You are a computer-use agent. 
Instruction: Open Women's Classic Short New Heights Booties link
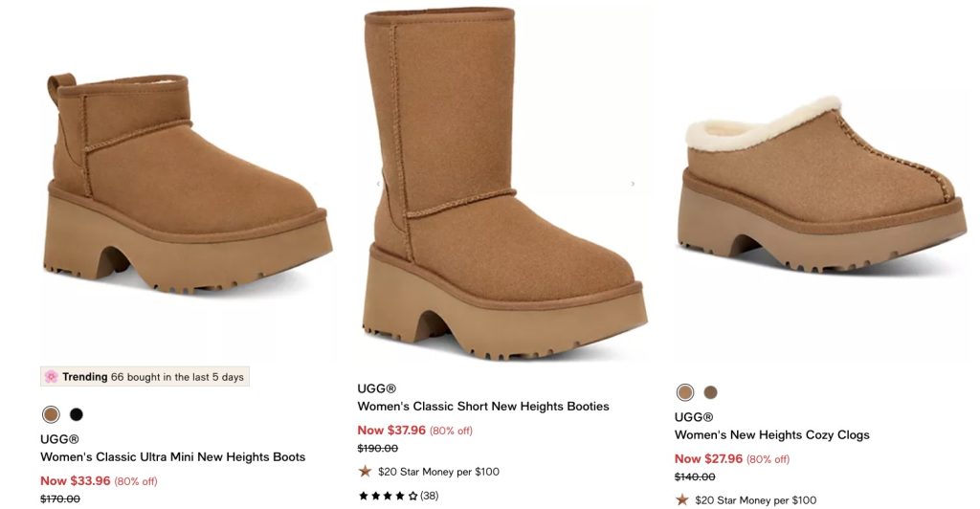click(483, 407)
